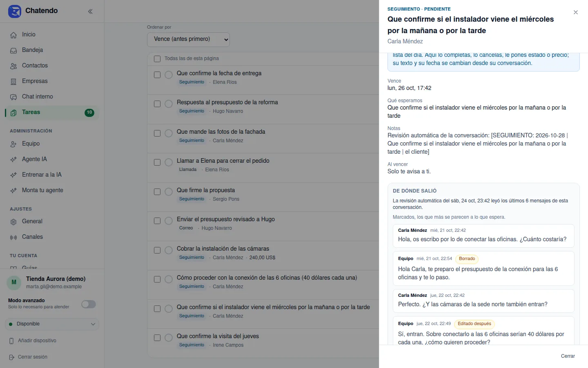
Task: Click the Cerrar sesión link
Action: point(33,357)
